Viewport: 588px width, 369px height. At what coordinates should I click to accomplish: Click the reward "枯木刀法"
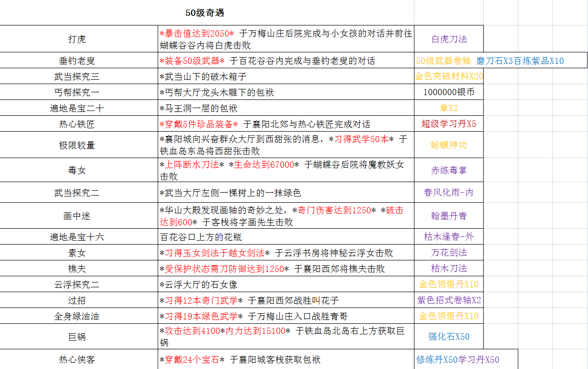449,269
